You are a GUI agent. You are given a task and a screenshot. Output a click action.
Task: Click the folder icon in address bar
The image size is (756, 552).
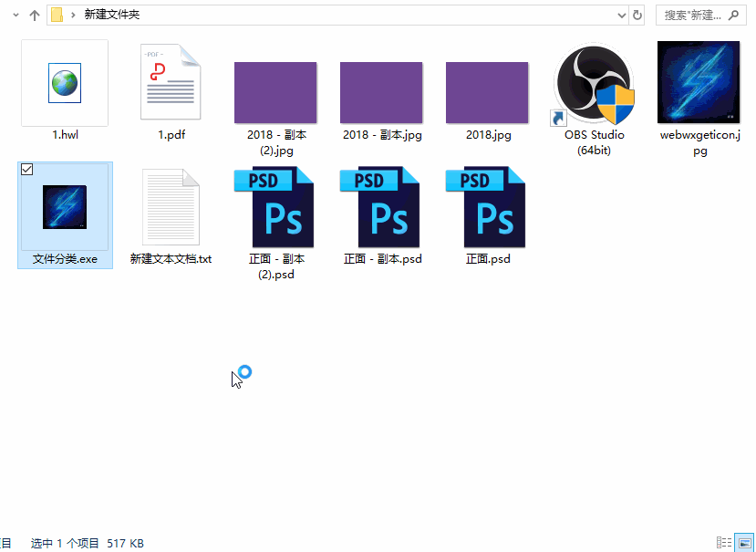[57, 15]
